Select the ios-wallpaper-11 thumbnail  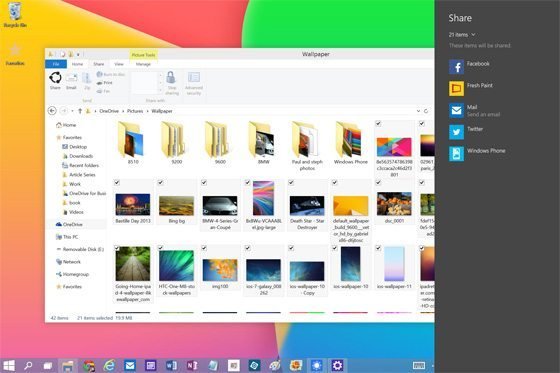tap(394, 264)
